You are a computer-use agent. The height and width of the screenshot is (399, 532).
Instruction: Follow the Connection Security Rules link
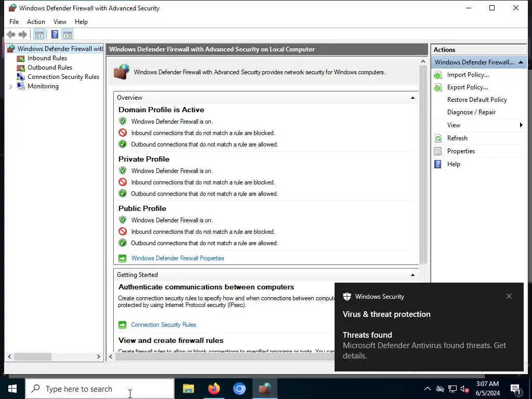163,325
